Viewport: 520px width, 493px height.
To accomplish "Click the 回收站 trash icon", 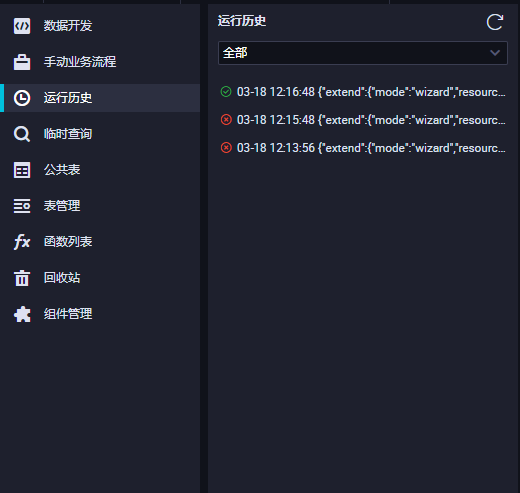I will [x=22, y=278].
